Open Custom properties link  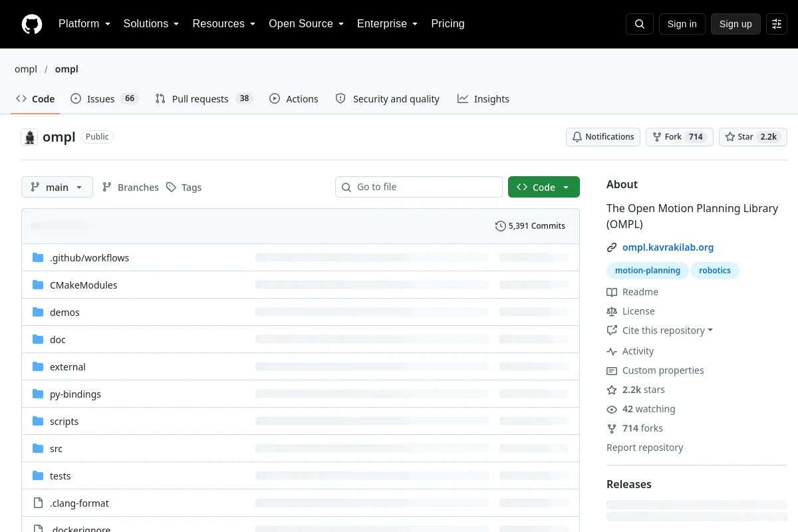tap(655, 370)
